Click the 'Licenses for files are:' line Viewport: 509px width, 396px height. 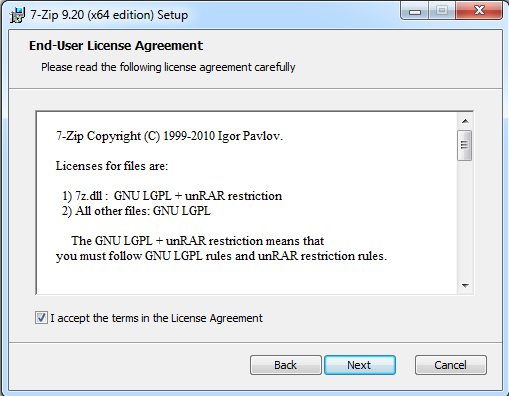click(x=112, y=166)
